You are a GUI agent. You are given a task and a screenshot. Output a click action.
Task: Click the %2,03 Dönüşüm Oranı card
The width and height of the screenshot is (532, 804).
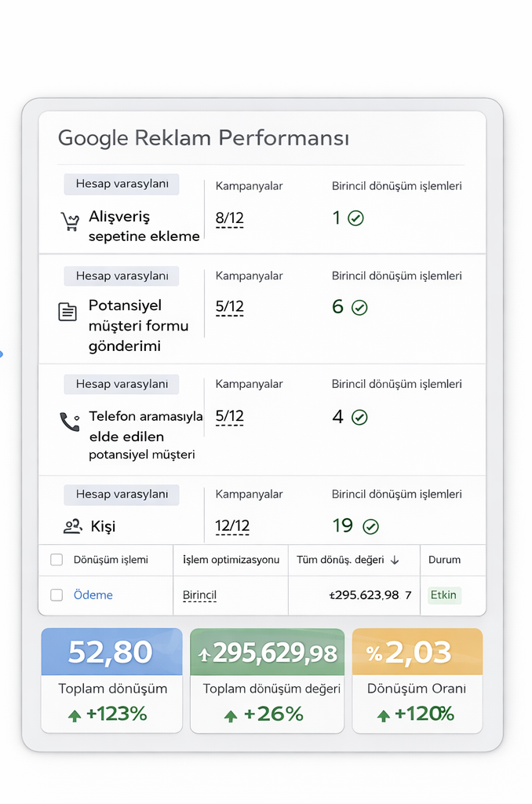click(417, 681)
